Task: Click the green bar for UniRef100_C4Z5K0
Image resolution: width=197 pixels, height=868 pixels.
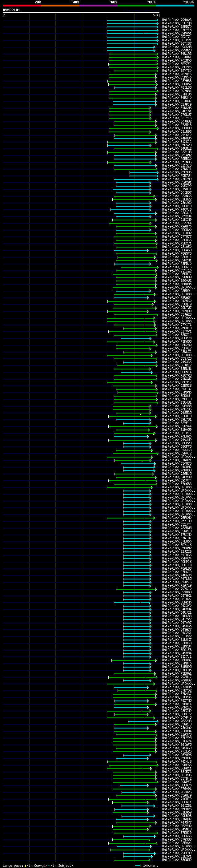Action: click(132, 301)
